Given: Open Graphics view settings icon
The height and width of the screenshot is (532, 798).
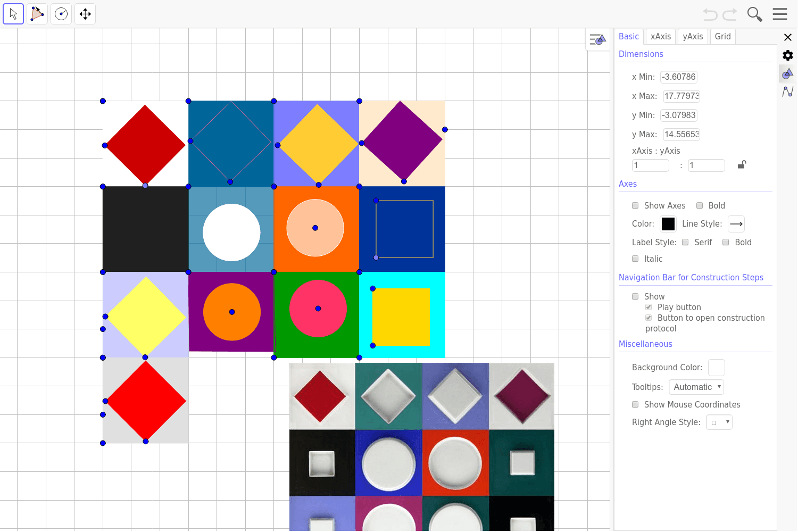Looking at the screenshot, I should pos(788,73).
